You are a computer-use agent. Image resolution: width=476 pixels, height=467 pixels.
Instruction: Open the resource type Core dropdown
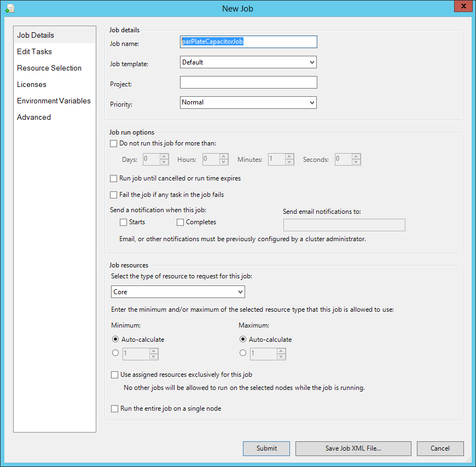tap(178, 292)
